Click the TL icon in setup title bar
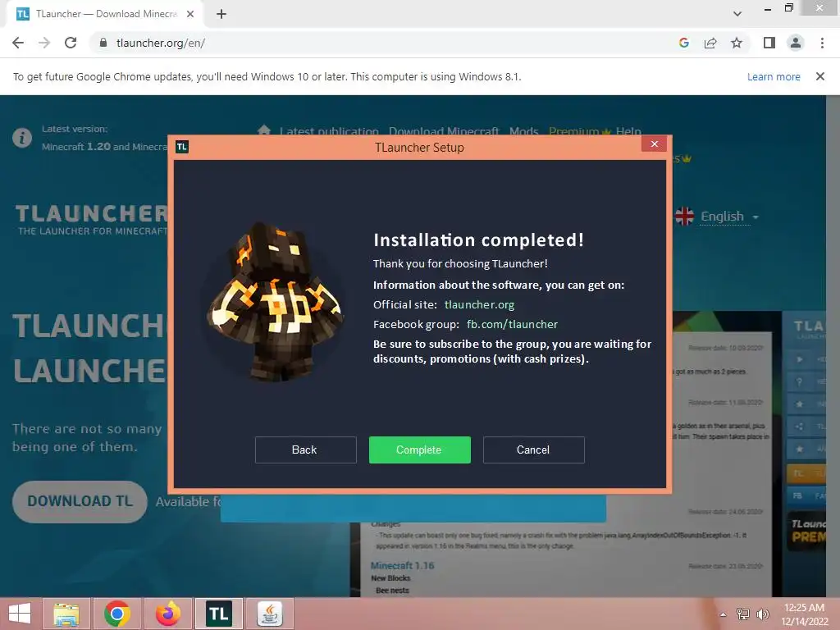The height and width of the screenshot is (630, 840). pyautogui.click(x=181, y=147)
